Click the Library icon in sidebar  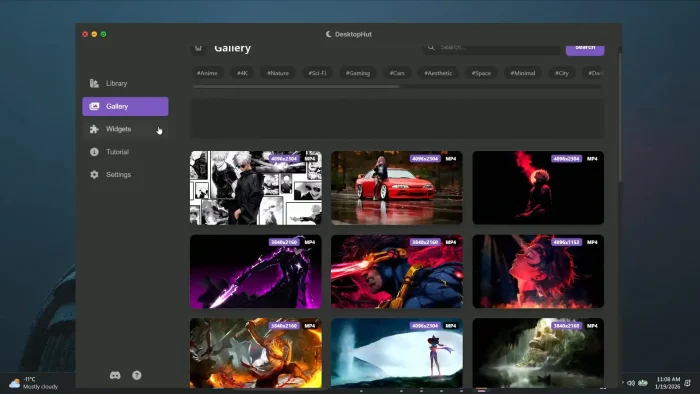(x=94, y=83)
